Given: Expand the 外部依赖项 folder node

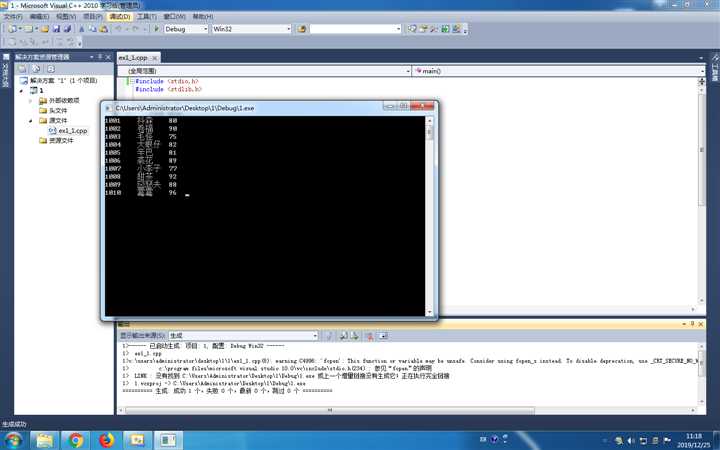Looking at the screenshot, I should 31,101.
